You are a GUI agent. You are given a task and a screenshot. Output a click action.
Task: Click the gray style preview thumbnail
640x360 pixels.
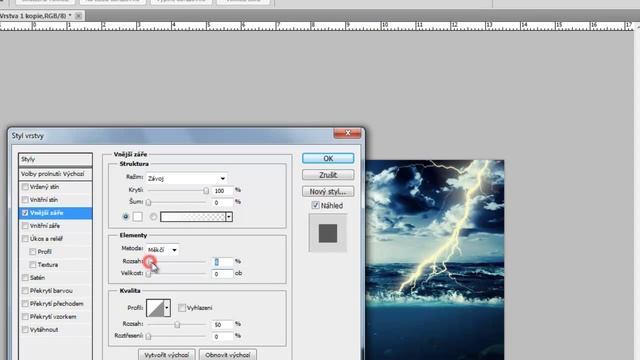328,233
